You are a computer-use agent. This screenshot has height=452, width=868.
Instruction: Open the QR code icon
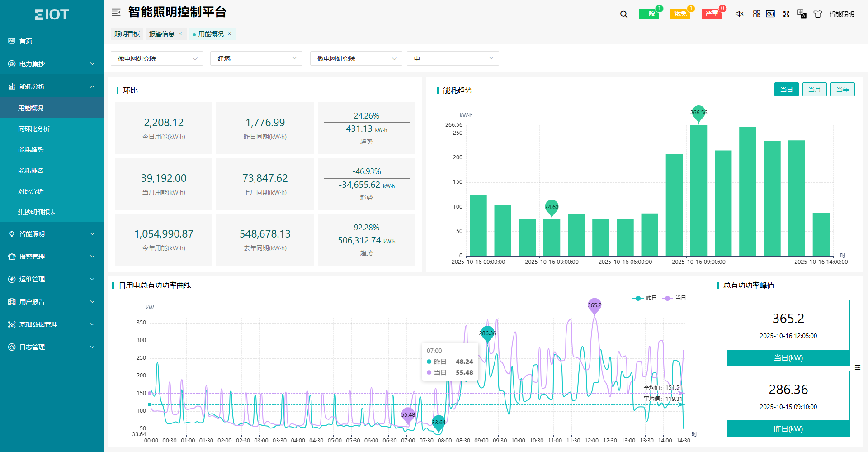coord(756,14)
